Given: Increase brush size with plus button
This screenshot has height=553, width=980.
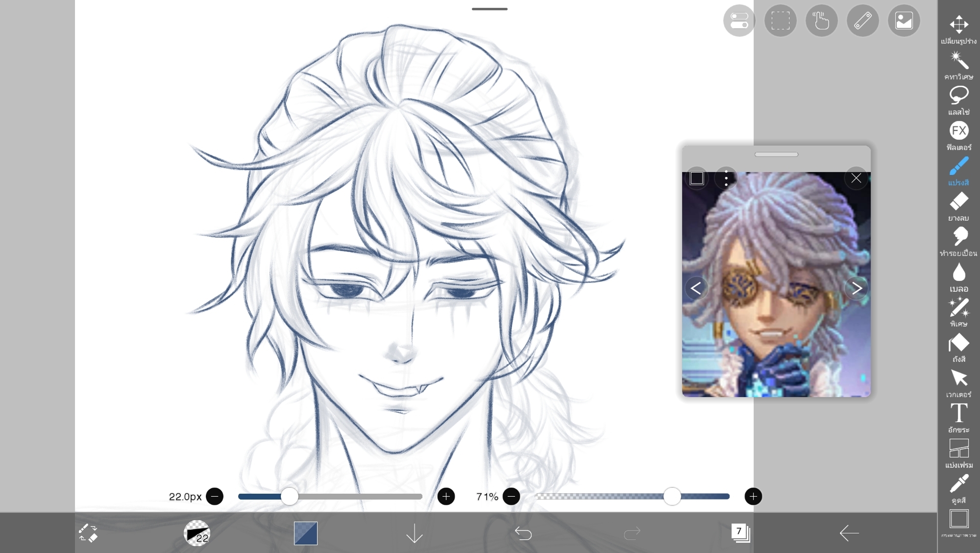Looking at the screenshot, I should [x=446, y=497].
